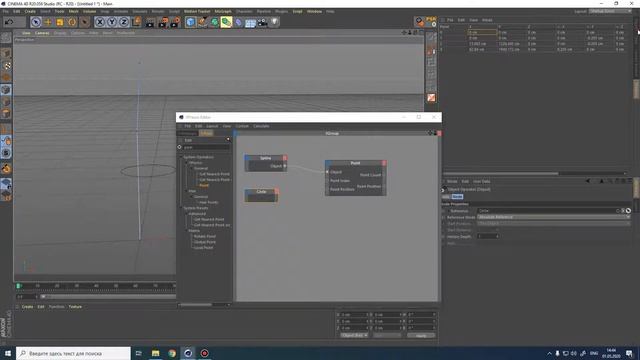
Task: Enable Polygons mode in left sidebar
Action: 6,113
